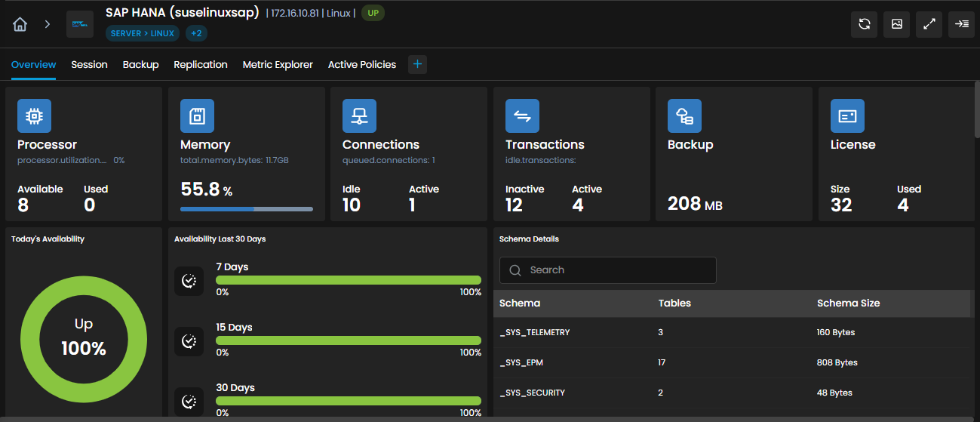
Task: Click the 48 Bytes schema size value
Action: point(834,393)
